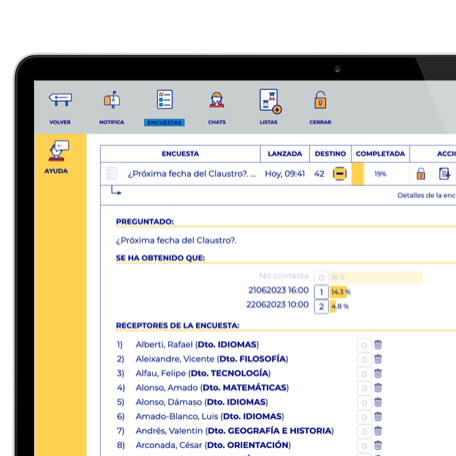This screenshot has height=456, width=456.
Task: Open the Listas icon
Action: coord(270,101)
